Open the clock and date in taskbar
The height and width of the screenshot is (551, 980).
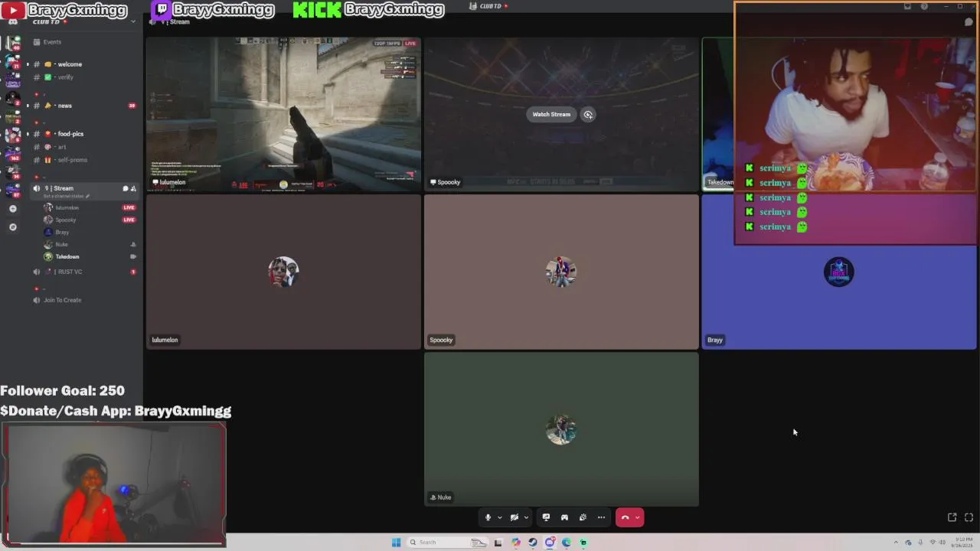pos(961,542)
